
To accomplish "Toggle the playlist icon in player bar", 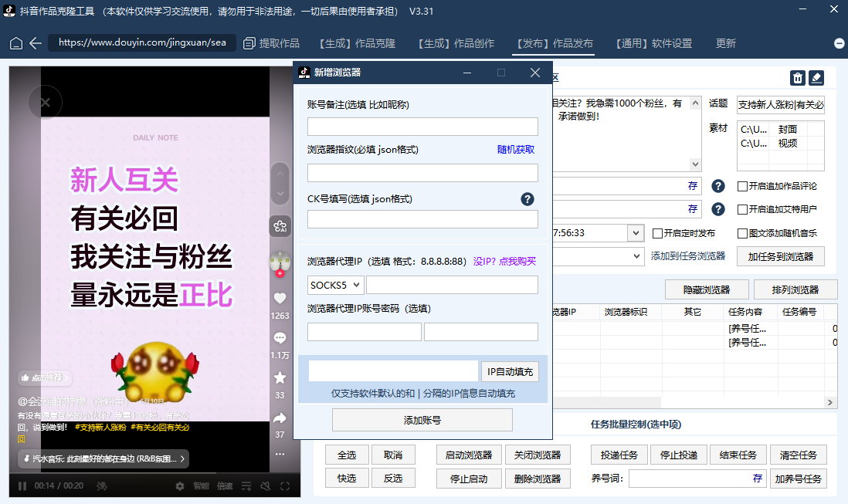I will [246, 486].
